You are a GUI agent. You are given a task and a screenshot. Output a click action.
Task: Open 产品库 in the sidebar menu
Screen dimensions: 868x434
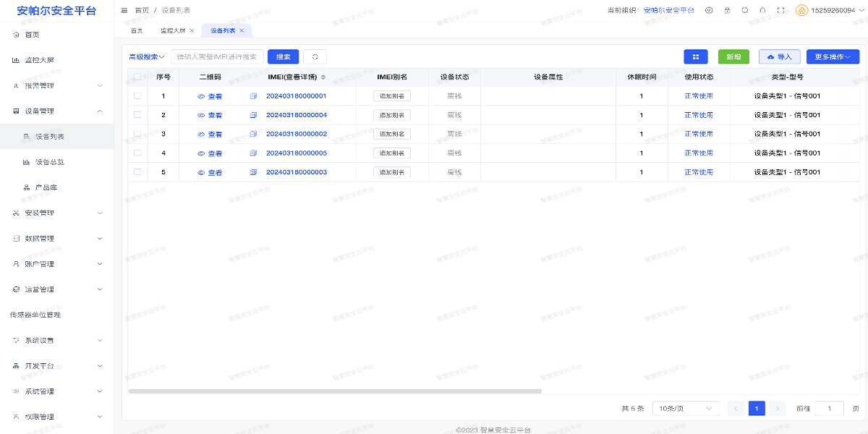47,187
